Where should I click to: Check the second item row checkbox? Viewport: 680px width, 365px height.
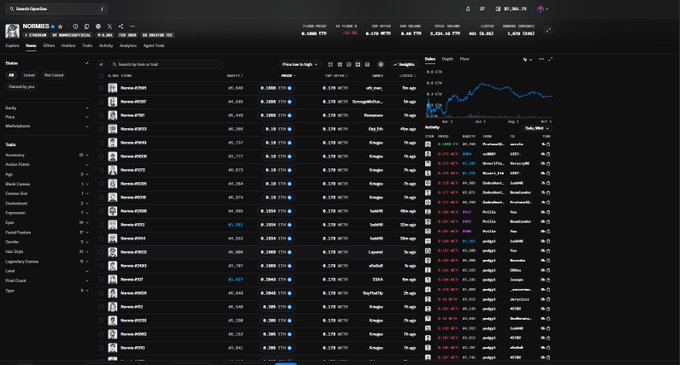click(x=101, y=102)
